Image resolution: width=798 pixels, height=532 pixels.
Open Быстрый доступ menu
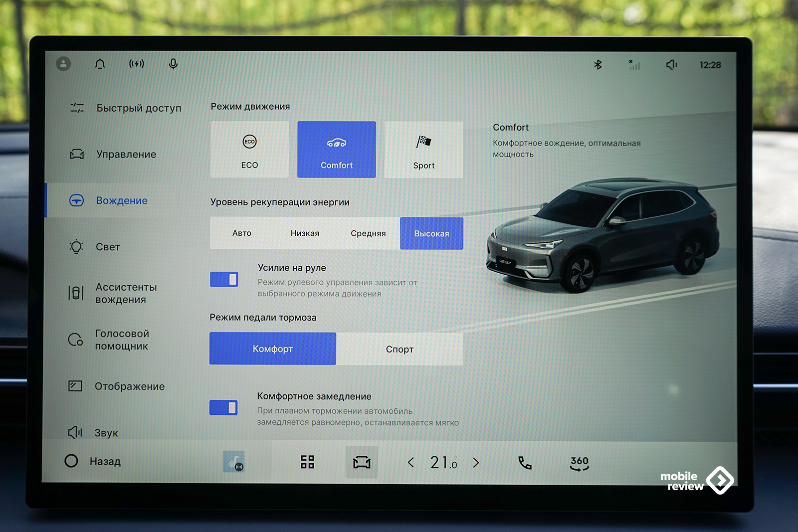pyautogui.click(x=126, y=108)
